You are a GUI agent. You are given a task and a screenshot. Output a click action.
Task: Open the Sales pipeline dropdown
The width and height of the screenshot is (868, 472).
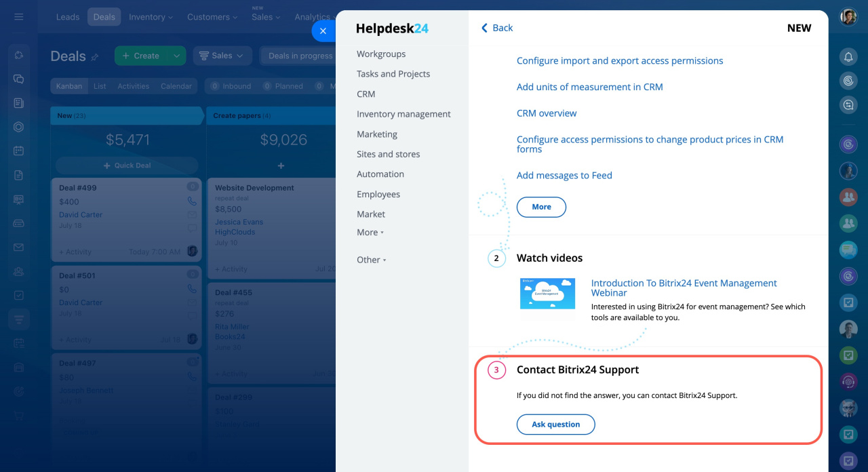pyautogui.click(x=222, y=56)
